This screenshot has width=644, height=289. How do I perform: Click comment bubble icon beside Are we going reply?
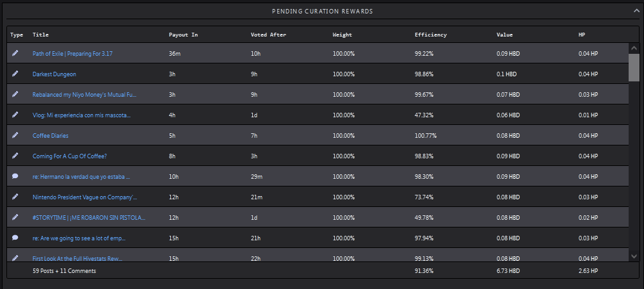tap(15, 238)
